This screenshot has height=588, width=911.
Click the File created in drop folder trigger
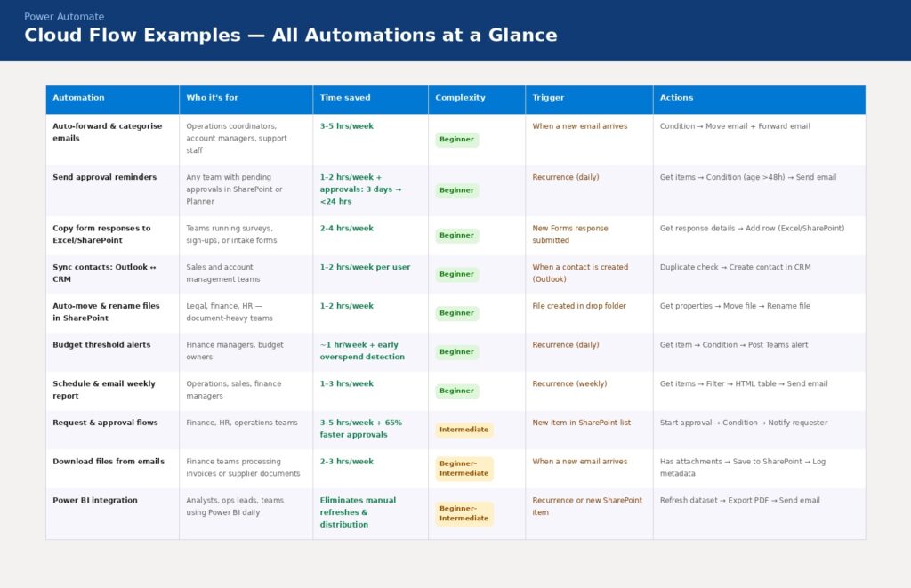(x=579, y=306)
